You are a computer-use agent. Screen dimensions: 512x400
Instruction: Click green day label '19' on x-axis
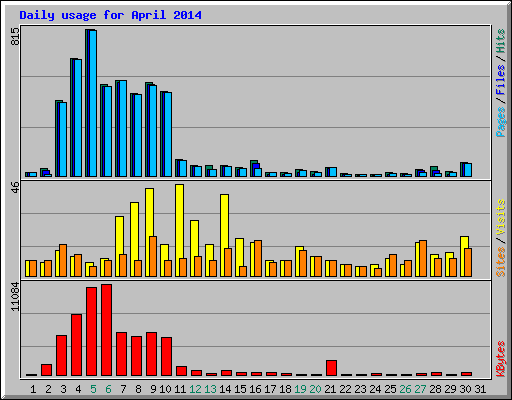[x=300, y=389]
